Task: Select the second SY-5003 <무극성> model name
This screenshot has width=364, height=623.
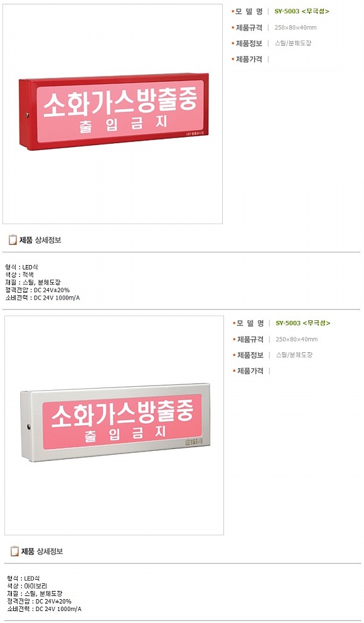Action: tap(303, 323)
